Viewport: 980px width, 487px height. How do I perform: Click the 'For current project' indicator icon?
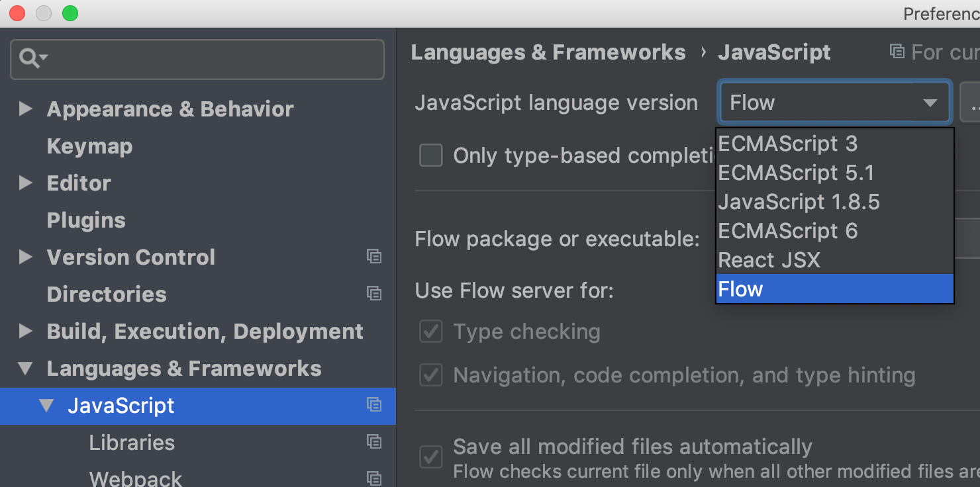point(897,52)
